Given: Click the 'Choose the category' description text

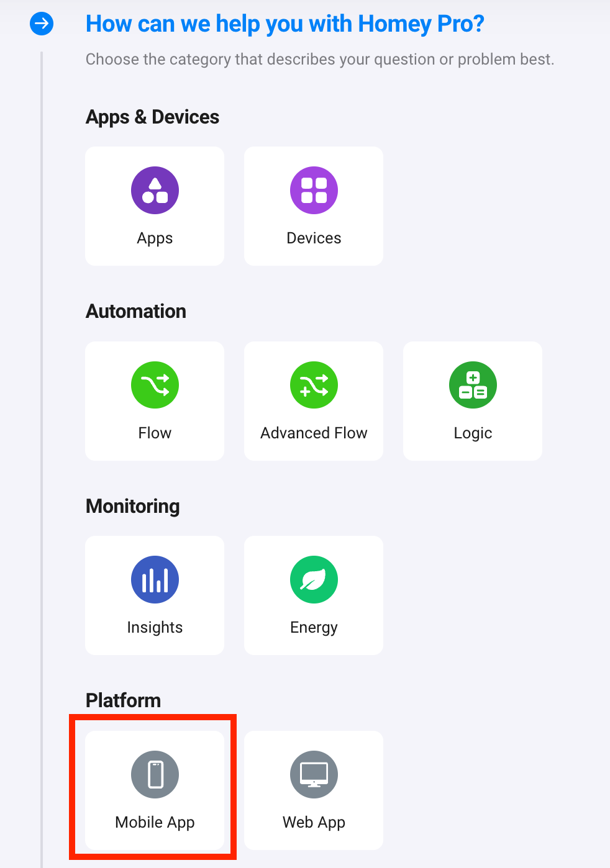Looking at the screenshot, I should (320, 60).
